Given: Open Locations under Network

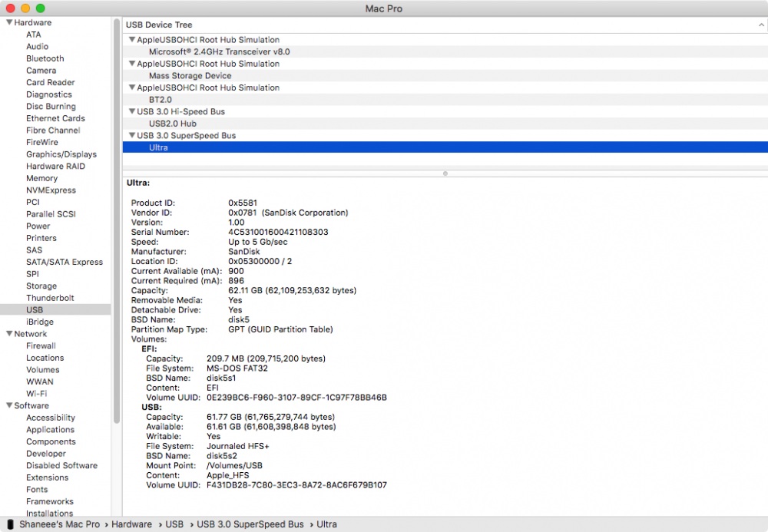Looking at the screenshot, I should click(x=45, y=358).
